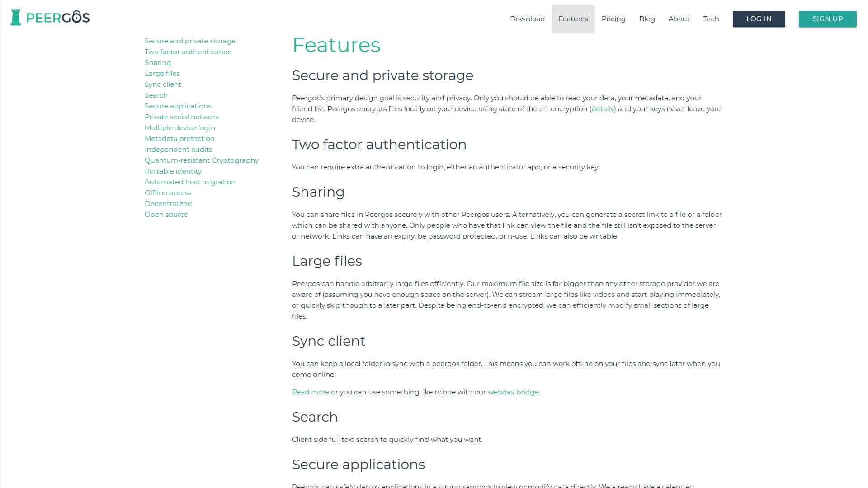Click Metadata protection link
Viewport: 868px width, 488px height.
179,139
